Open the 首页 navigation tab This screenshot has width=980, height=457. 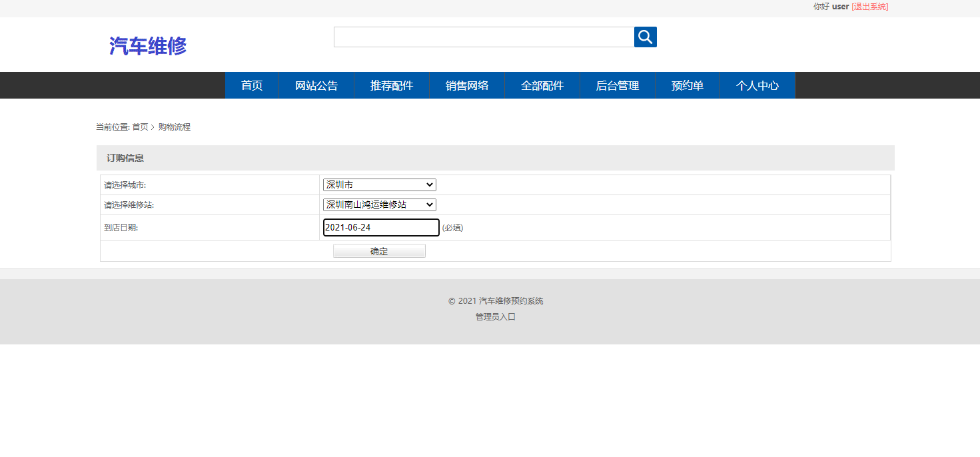click(252, 85)
